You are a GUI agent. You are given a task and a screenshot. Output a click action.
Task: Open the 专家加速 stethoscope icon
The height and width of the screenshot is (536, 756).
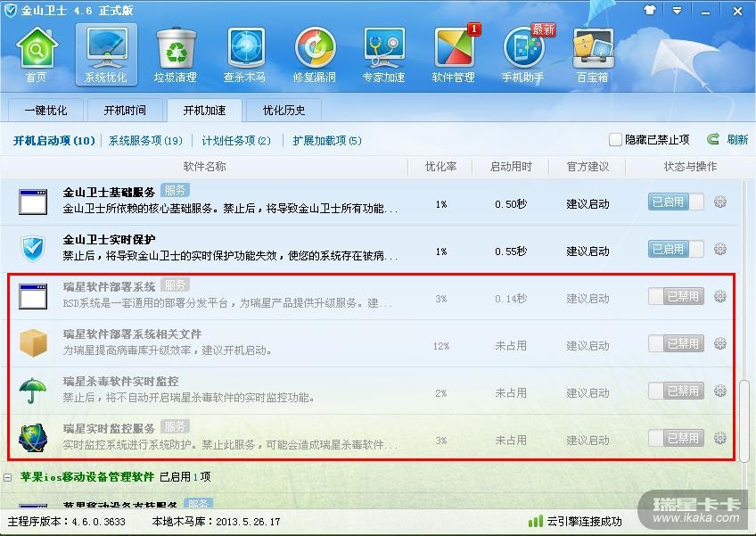coord(383,54)
